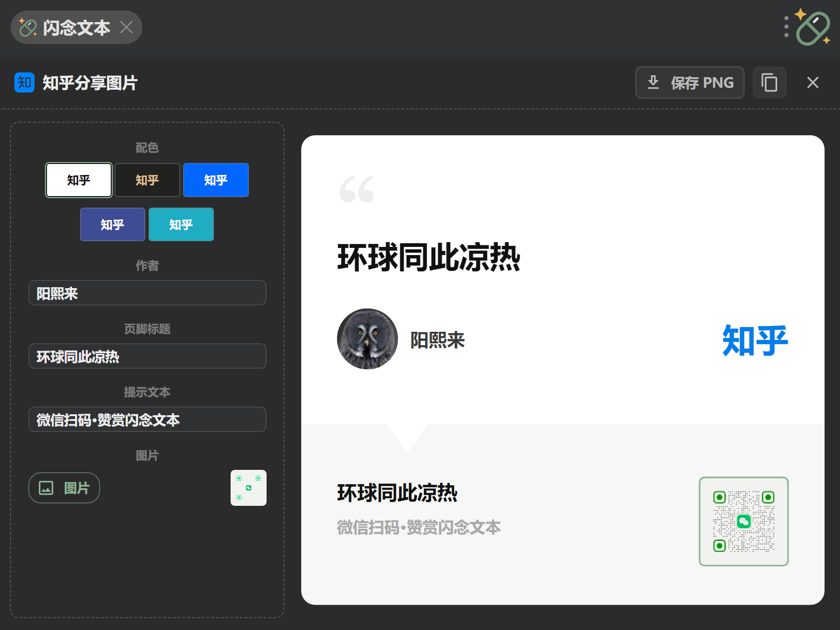Click the 作者 section label
840x630 pixels.
pos(147,266)
